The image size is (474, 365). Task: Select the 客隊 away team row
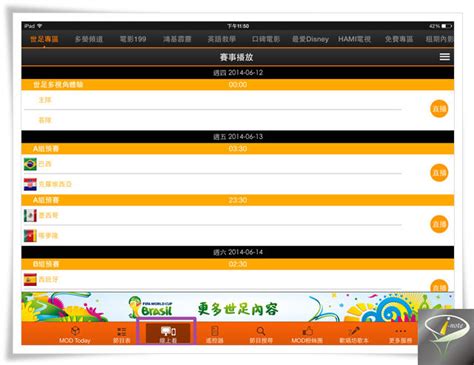[211, 120]
